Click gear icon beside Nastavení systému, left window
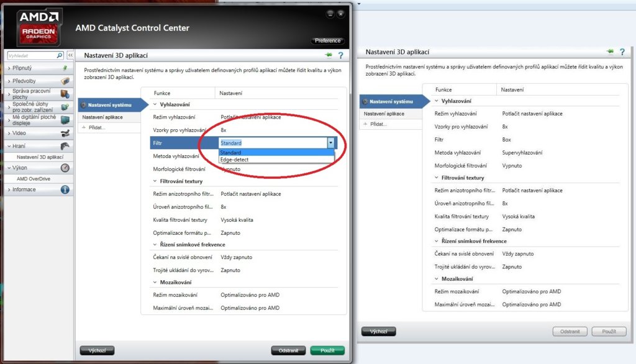 (x=83, y=105)
